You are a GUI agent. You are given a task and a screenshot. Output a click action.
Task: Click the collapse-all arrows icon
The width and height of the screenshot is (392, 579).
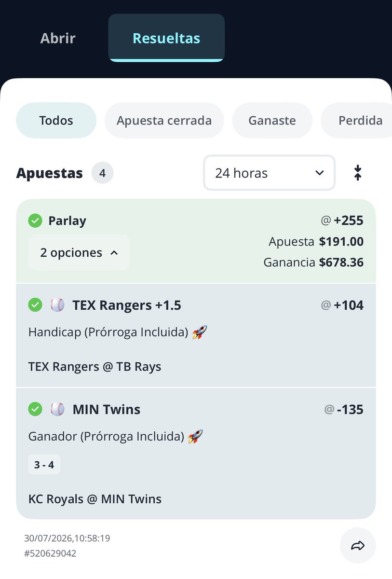(358, 173)
